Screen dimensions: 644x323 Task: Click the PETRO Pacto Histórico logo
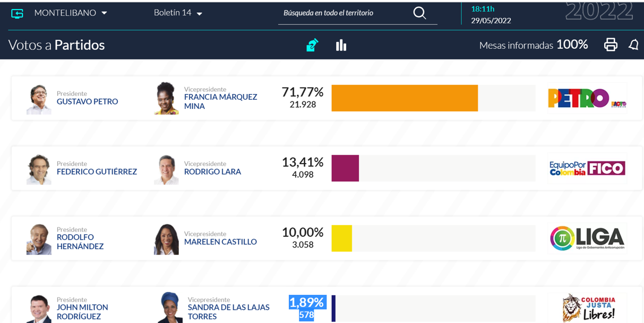tap(587, 98)
